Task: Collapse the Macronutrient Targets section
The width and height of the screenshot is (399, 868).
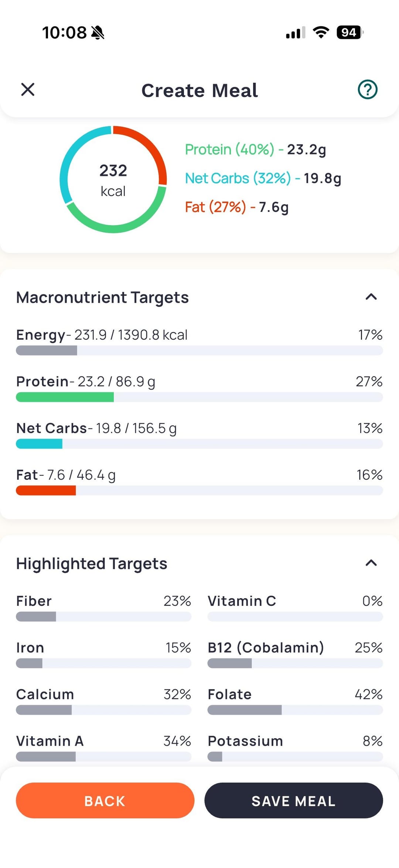Action: pos(371,297)
